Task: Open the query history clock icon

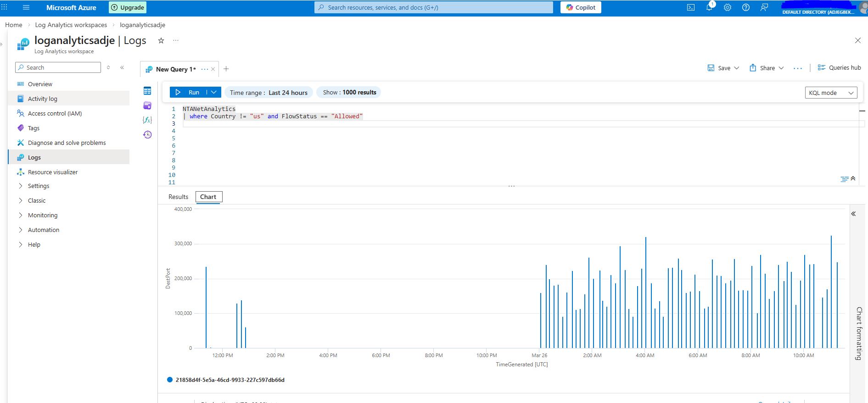Action: (x=147, y=134)
